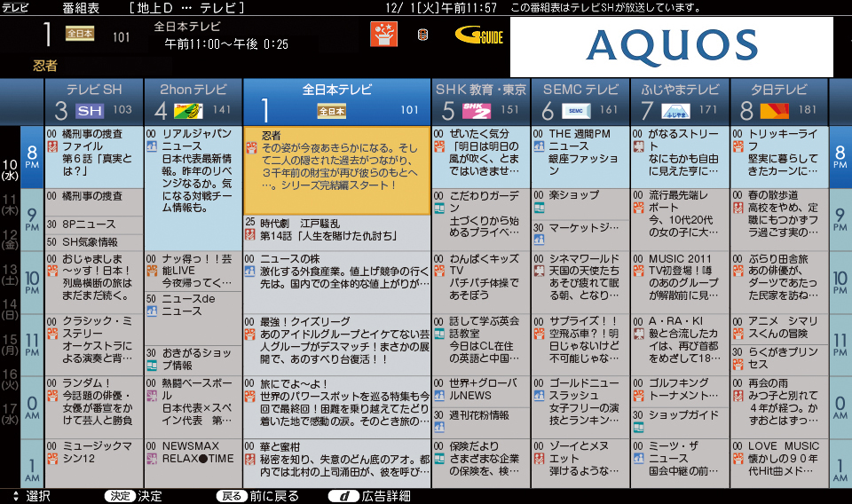Click the genre icon of トリッキーライフ

pos(738,146)
